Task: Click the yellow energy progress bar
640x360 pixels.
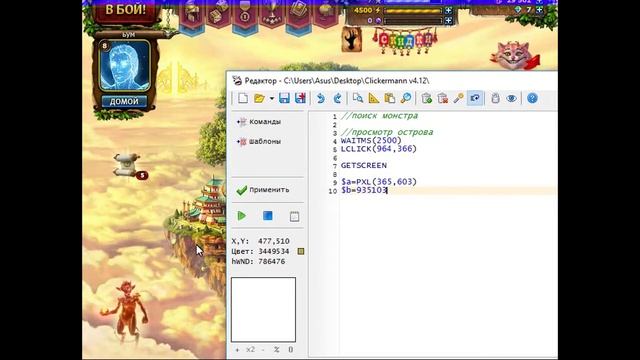Action: pos(413,11)
